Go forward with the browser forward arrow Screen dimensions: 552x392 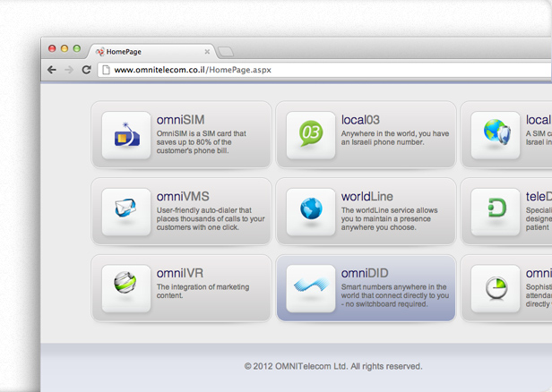tap(69, 70)
